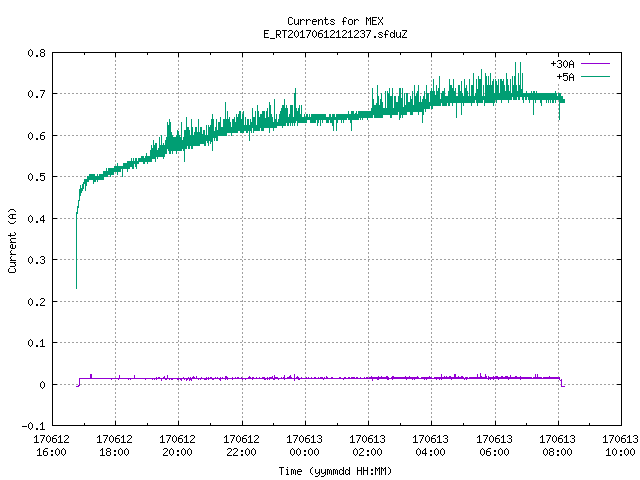This screenshot has height=480, width=640.
Task: Click the -0.1 y-axis tick label
Action: point(33,426)
